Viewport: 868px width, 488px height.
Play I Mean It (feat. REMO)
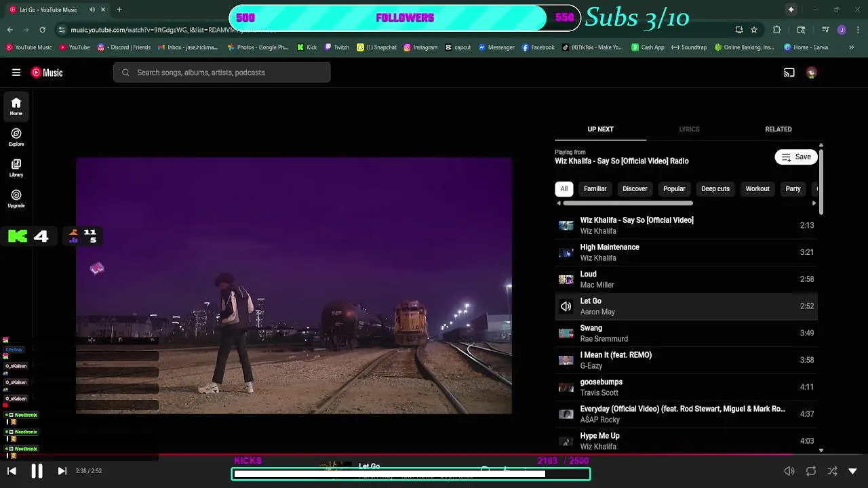coord(686,360)
